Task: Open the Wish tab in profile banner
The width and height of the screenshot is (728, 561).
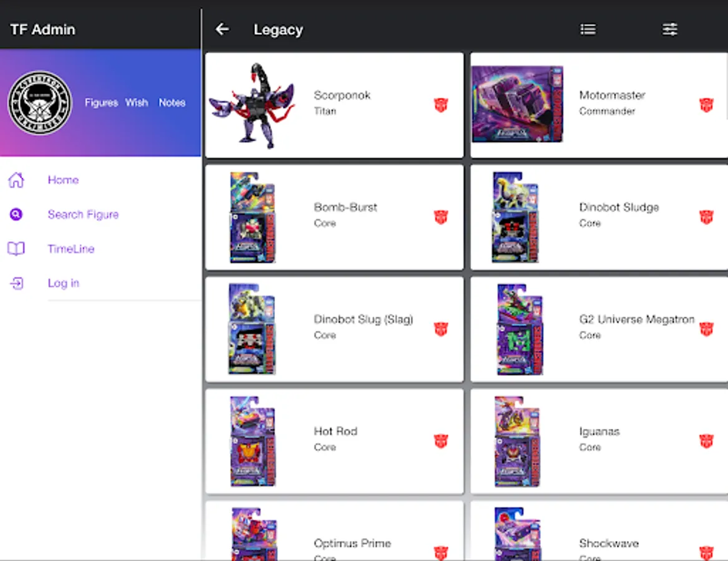Action: coord(137,103)
